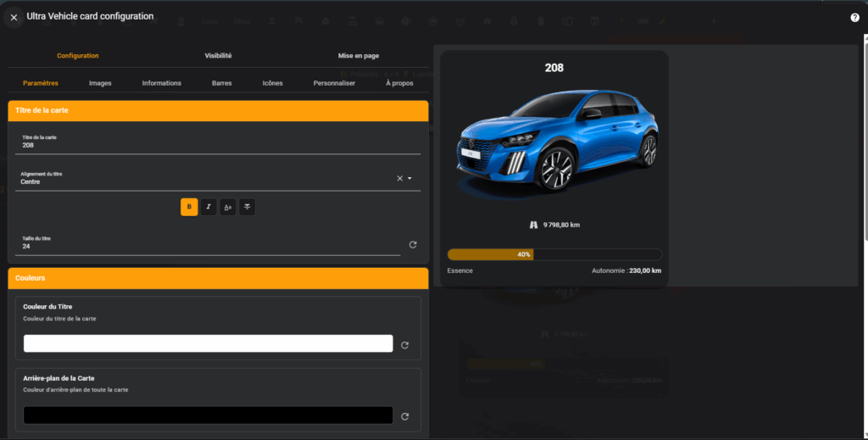The image size is (868, 440).
Task: Reset the Couleur du Titre color
Action: pyautogui.click(x=404, y=345)
